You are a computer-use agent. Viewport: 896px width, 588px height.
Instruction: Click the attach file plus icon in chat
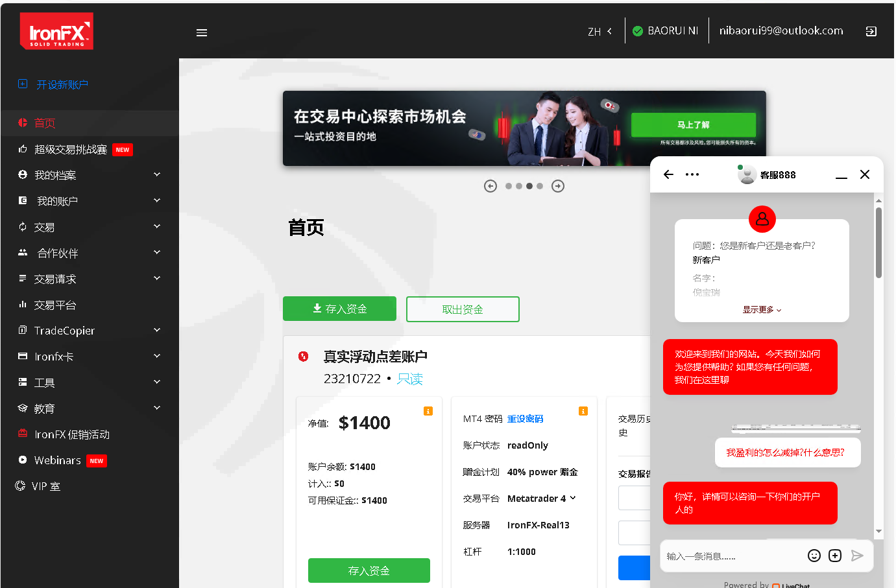835,556
